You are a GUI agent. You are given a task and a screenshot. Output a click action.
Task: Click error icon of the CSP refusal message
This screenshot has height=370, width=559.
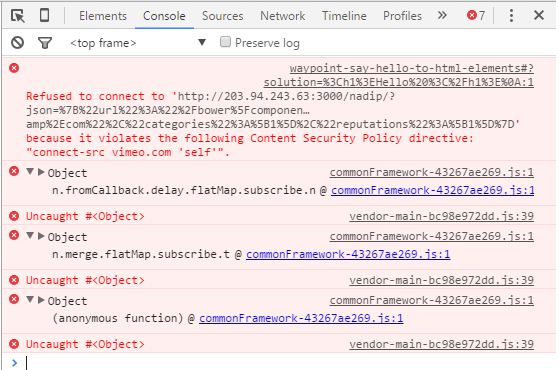pos(14,68)
